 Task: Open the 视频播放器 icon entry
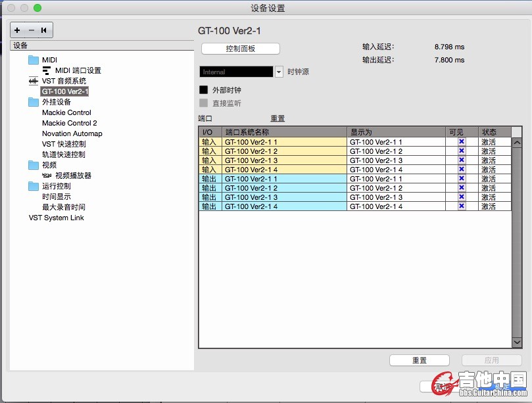46,176
